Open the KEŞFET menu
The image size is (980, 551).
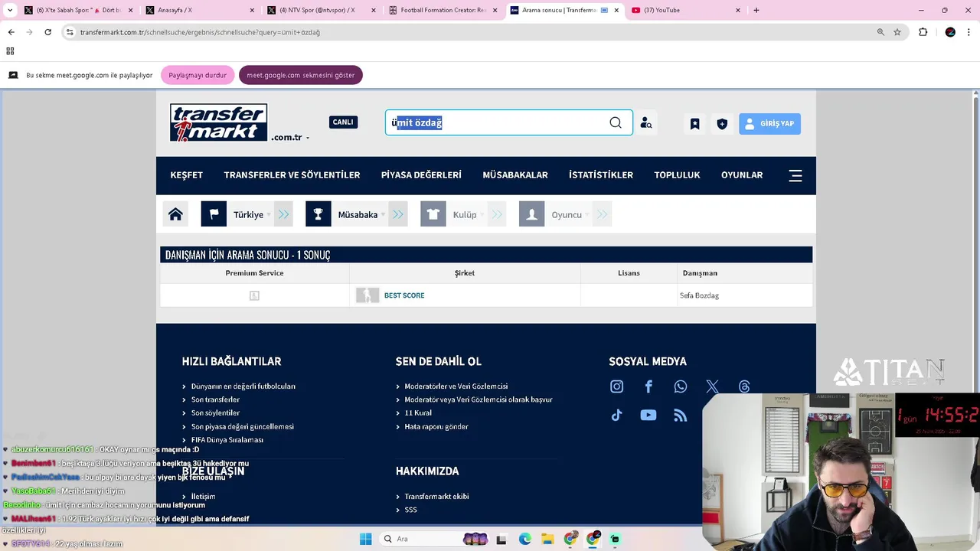[x=187, y=175]
